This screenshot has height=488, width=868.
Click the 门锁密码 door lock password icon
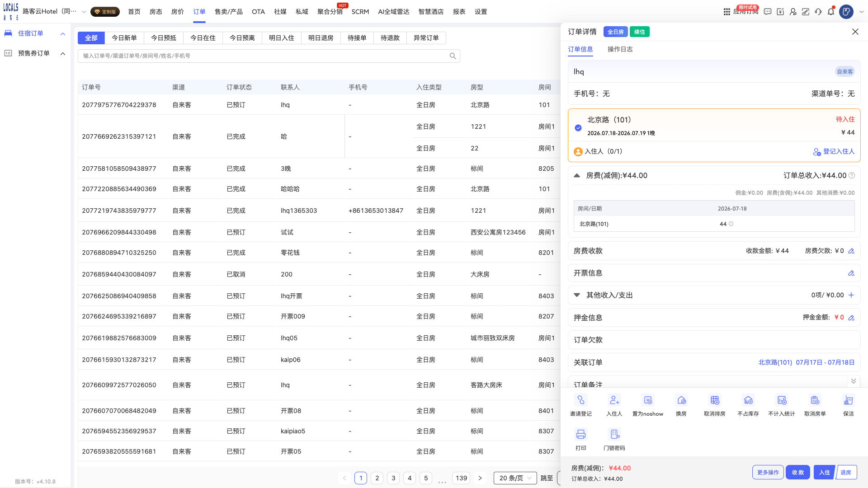coord(614,435)
